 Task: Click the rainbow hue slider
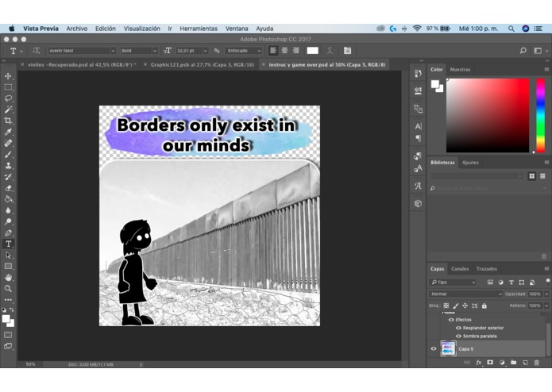(540, 115)
